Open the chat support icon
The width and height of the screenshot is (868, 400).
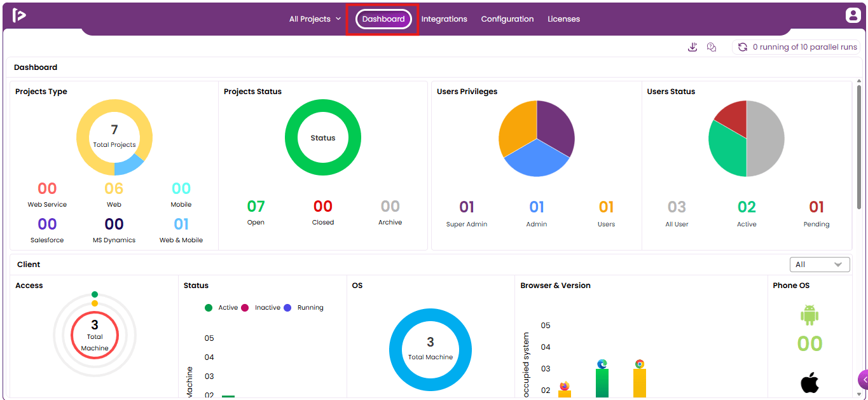(x=712, y=47)
